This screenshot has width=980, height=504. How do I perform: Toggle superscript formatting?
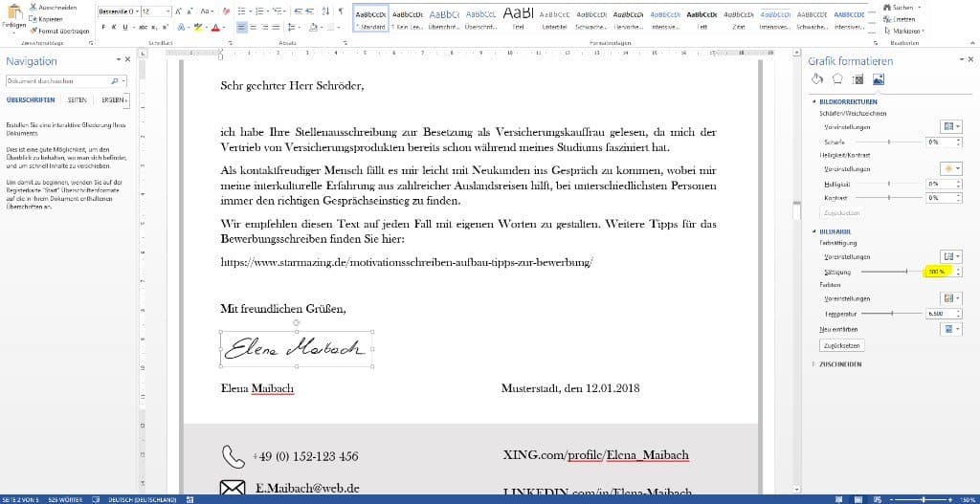pos(165,28)
